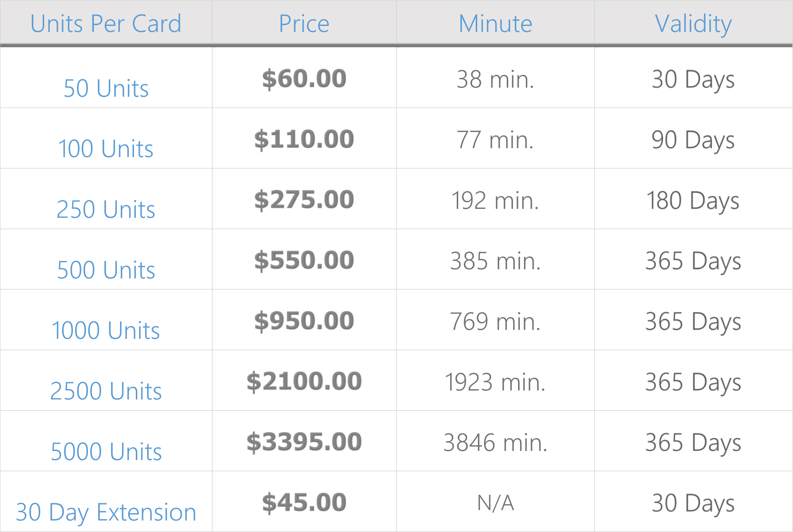Click the $60.00 price cell
The height and width of the screenshot is (532, 793).
point(304,79)
